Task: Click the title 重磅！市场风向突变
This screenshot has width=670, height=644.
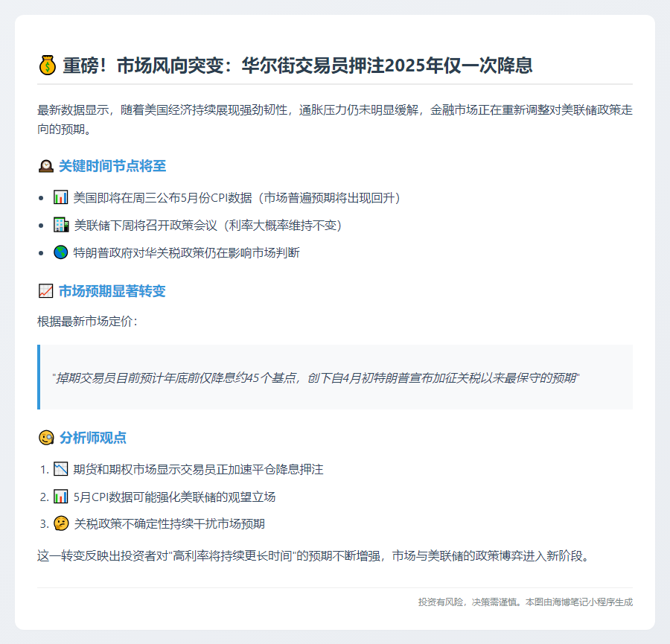Action: [297, 66]
